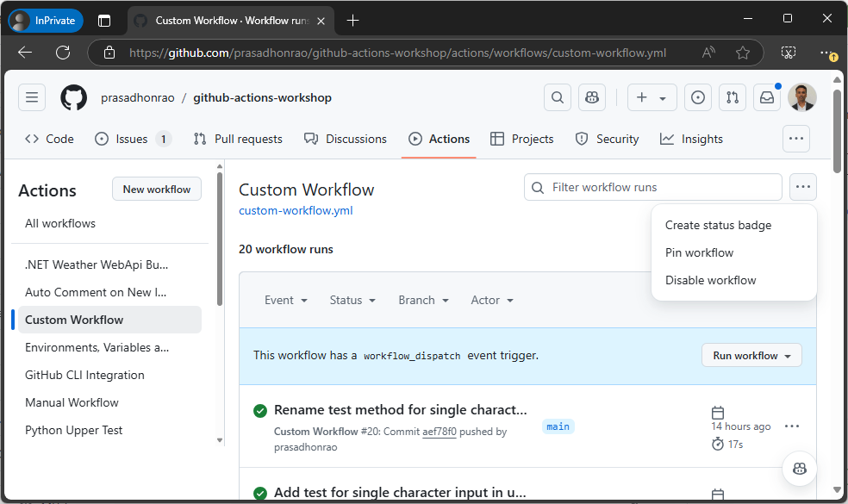Screen dimensions: 848x504
Task: Click the InPrivate profile badge
Action: (46, 21)
